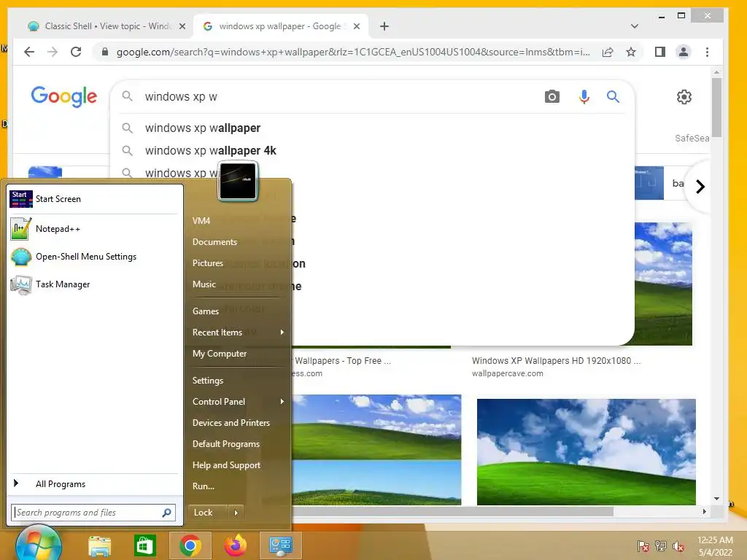Click the network tray icon
This screenshot has width=747, height=560.
click(x=661, y=545)
